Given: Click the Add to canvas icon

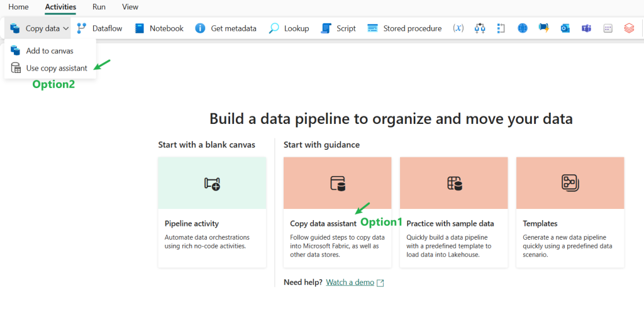Looking at the screenshot, I should [x=16, y=51].
